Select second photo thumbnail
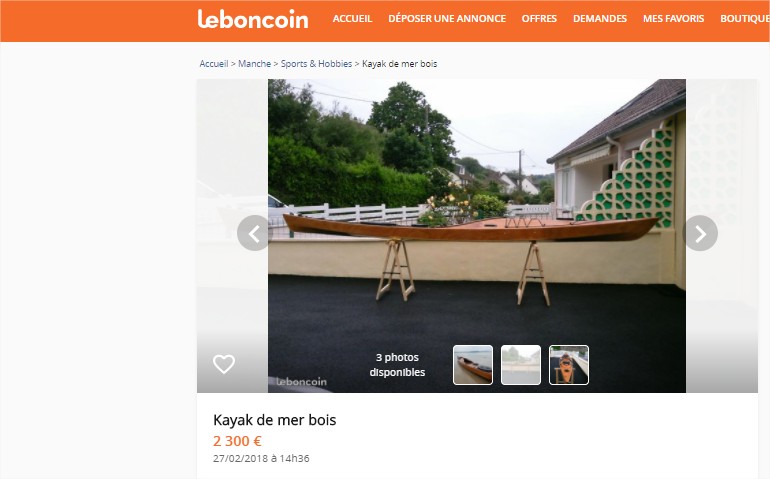Viewport: 770px width, 479px height. 521,365
